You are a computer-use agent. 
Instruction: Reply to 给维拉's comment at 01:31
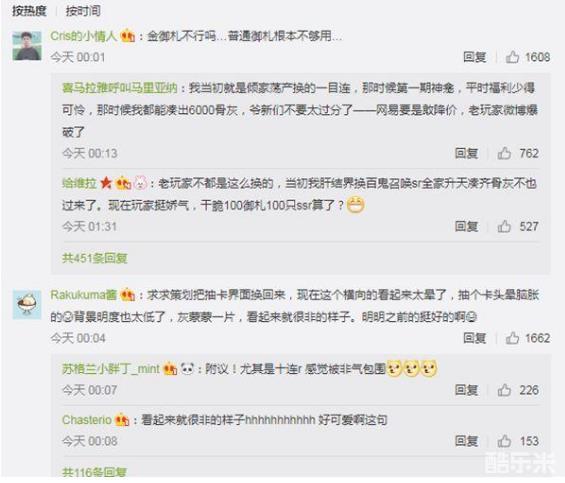click(x=466, y=226)
